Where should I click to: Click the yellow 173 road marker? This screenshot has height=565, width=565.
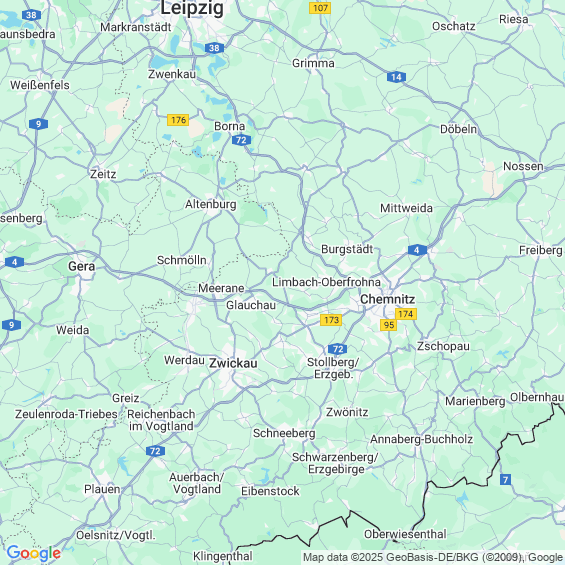(x=331, y=320)
